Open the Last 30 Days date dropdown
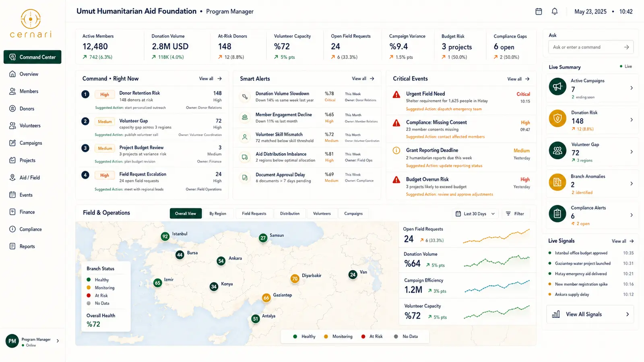 pos(475,214)
